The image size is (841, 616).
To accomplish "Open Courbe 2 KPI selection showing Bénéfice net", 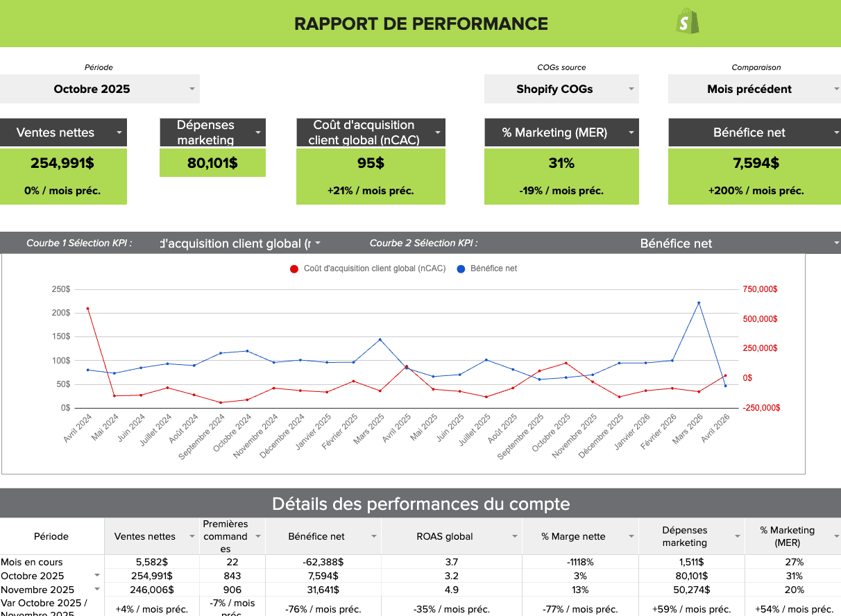I will (835, 243).
